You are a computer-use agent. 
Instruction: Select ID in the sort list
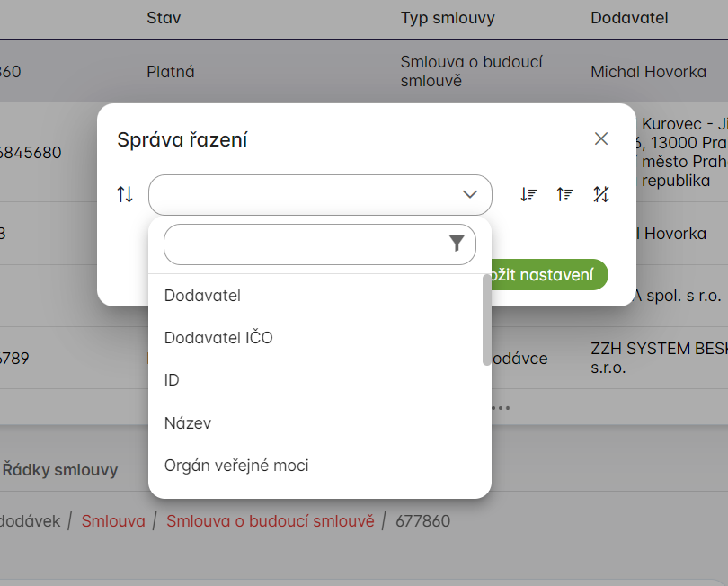[x=172, y=380]
